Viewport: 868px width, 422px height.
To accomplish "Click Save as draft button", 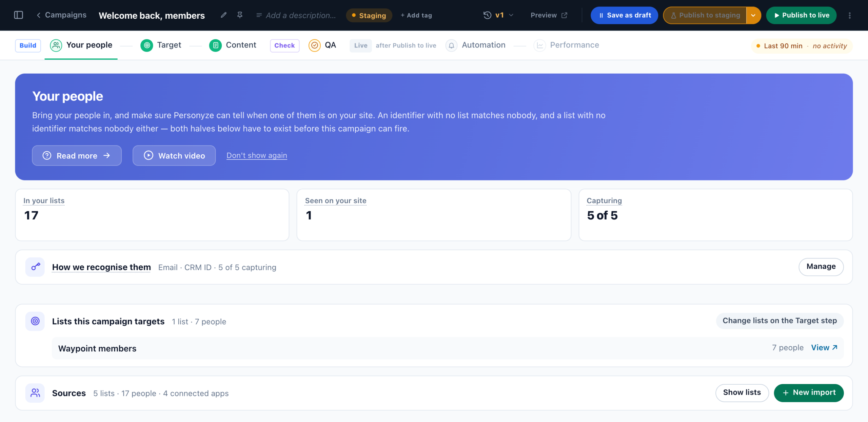I will click(x=624, y=15).
